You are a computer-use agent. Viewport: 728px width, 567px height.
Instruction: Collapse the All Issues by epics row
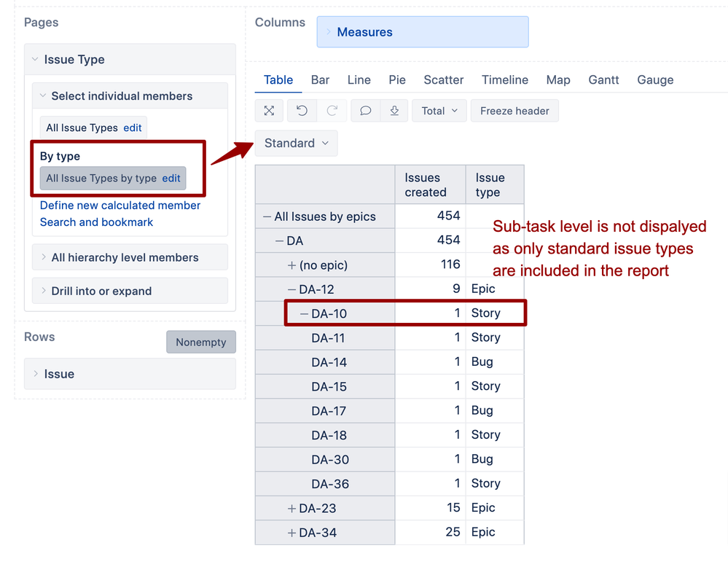coord(267,217)
